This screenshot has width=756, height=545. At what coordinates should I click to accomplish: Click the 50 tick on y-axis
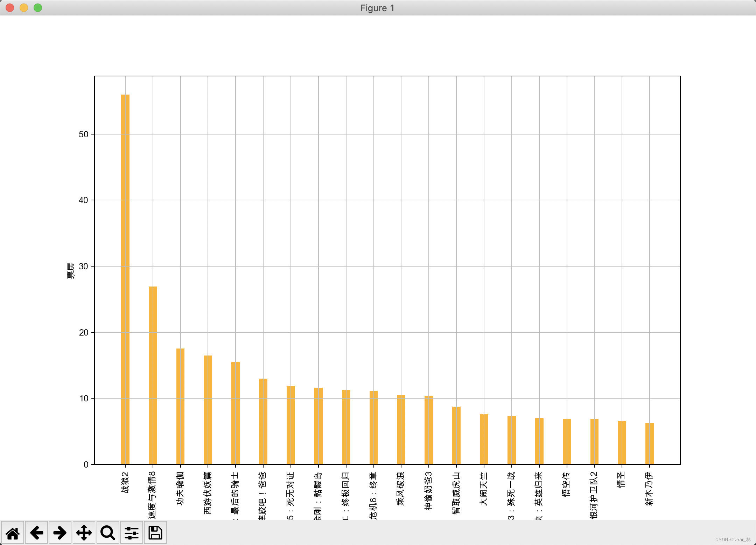pos(84,134)
